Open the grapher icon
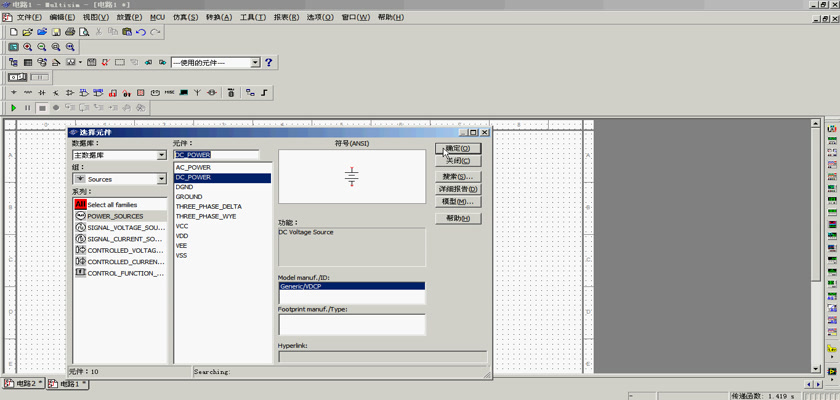The height and width of the screenshot is (400, 840). point(70,63)
